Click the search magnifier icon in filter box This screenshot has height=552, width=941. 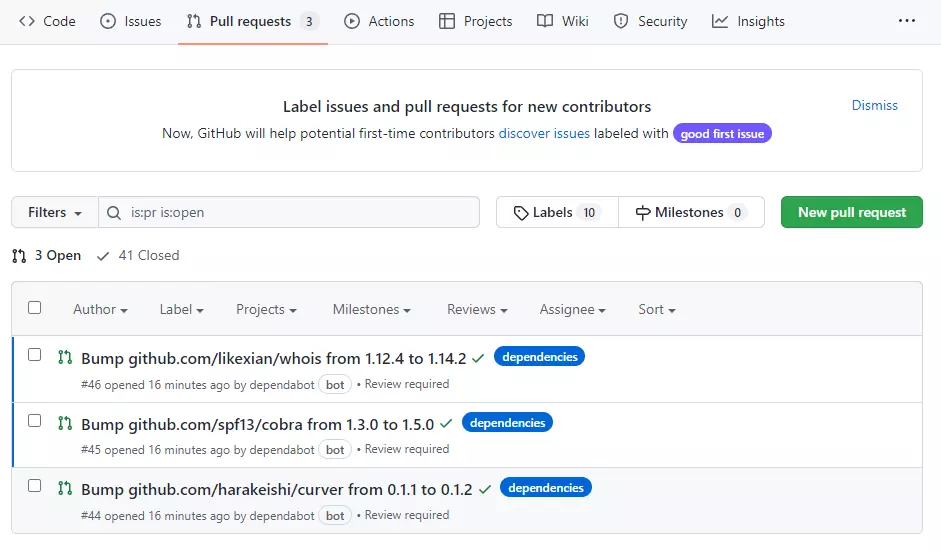(114, 212)
